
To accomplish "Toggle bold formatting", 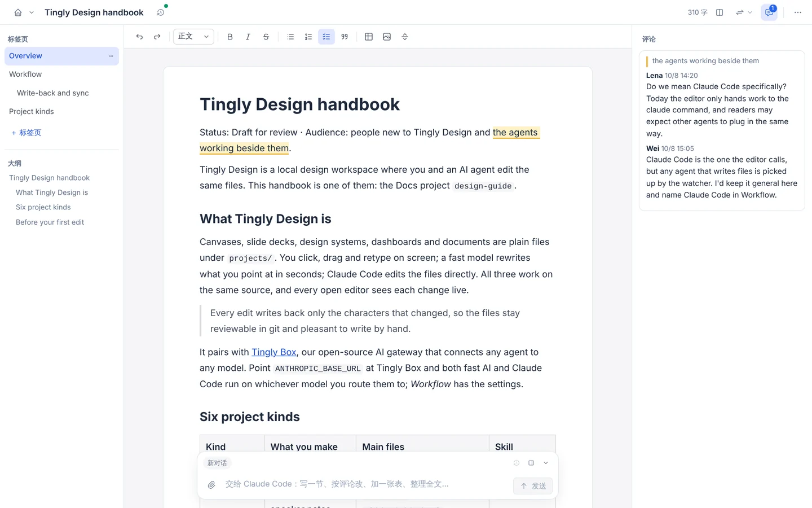I will pyautogui.click(x=230, y=37).
